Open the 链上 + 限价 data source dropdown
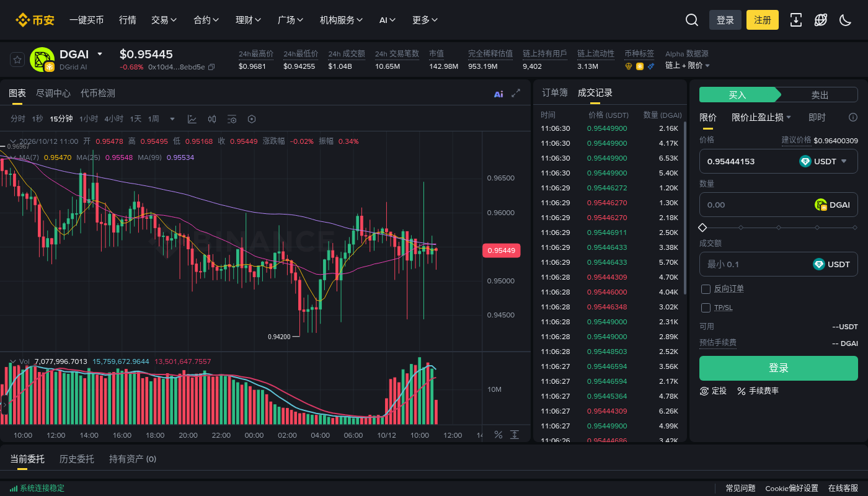 (x=688, y=66)
